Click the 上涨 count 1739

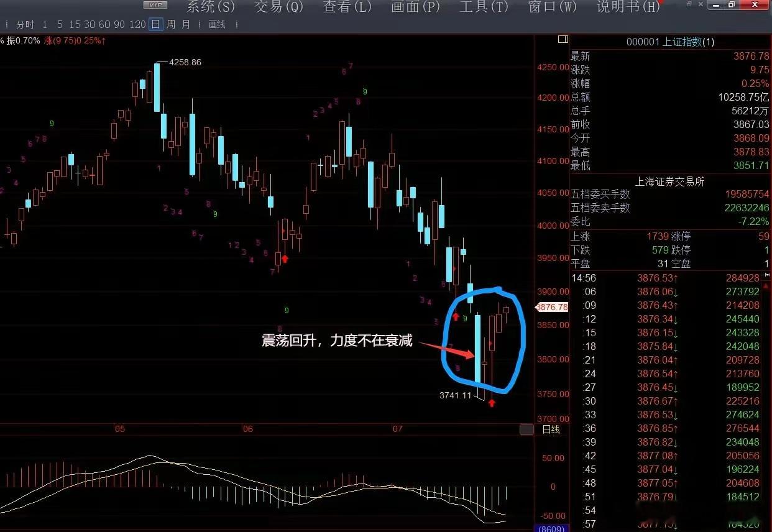658,236
